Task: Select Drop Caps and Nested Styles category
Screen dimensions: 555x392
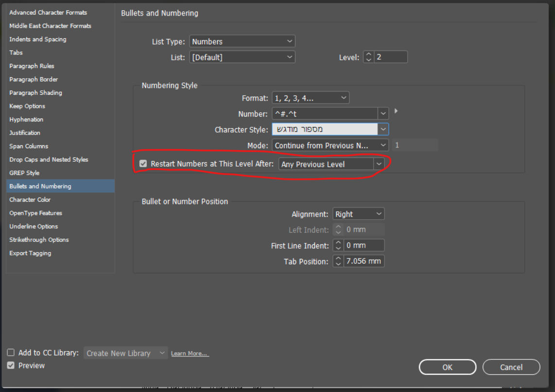Action: (x=49, y=159)
